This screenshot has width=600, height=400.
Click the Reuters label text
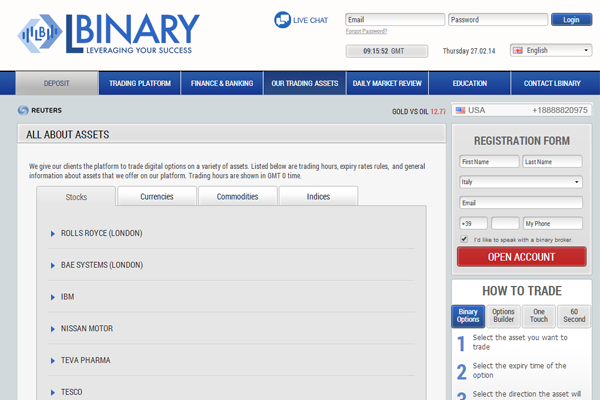pos(46,110)
